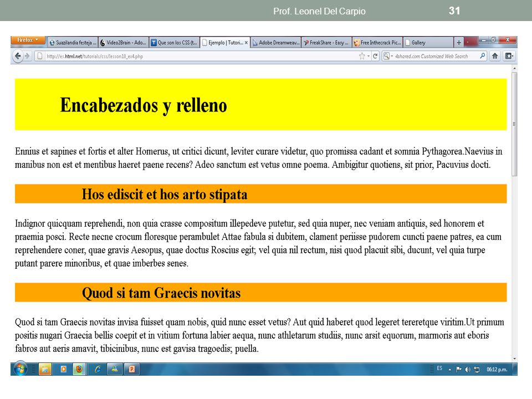Image resolution: width=532 pixels, height=399 pixels.
Task: Open the orange Firefox menu button
Action: coord(28,40)
